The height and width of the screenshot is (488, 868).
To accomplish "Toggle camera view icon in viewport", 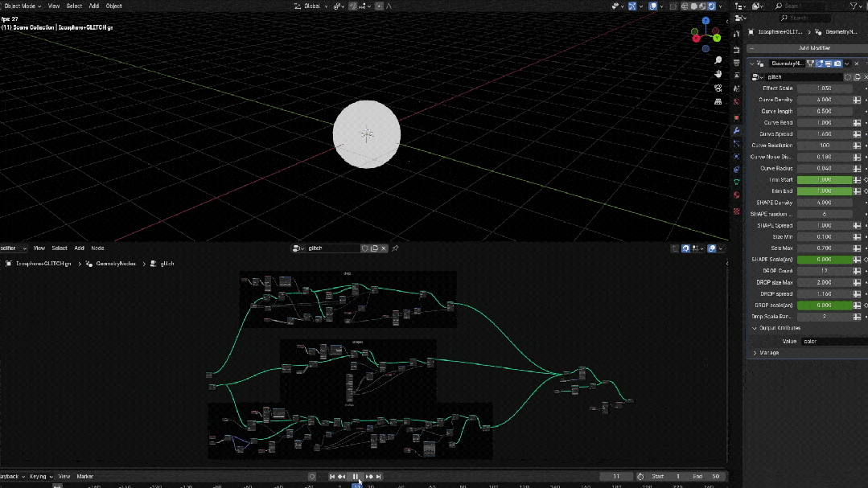I will (x=718, y=88).
